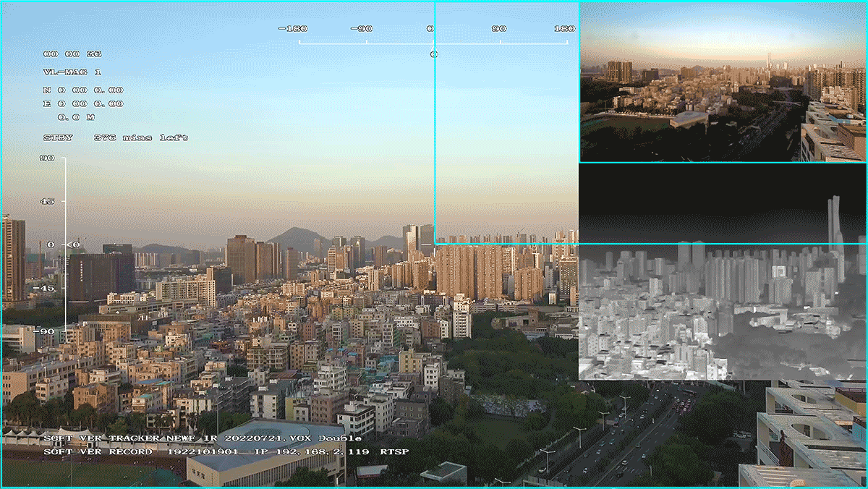Click the 45 mark on the tilt scale
868x489 pixels.
[47, 201]
